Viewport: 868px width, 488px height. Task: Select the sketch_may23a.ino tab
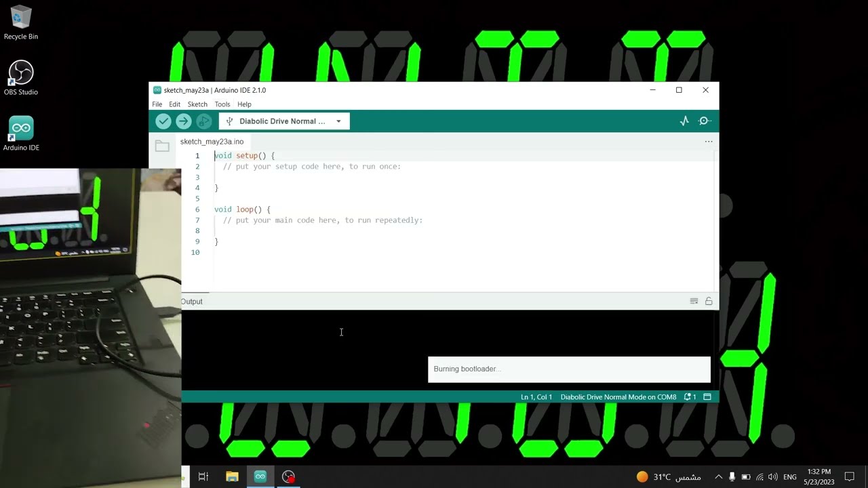point(212,142)
